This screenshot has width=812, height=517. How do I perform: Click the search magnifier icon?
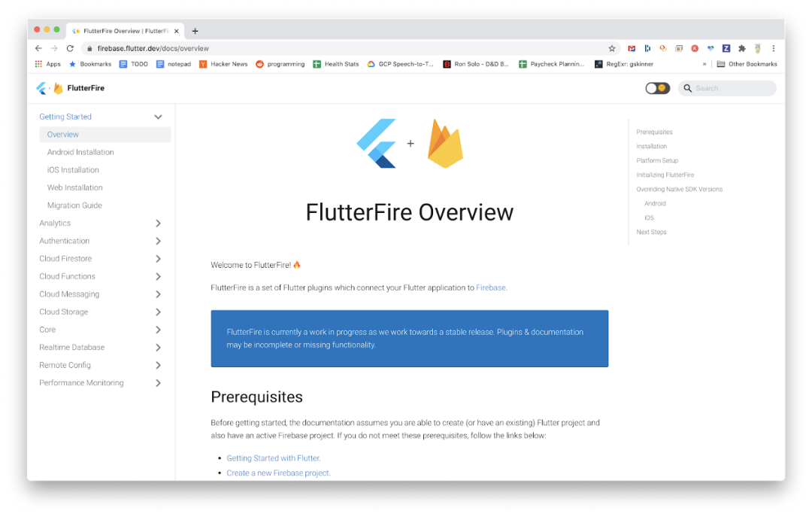[x=687, y=88]
